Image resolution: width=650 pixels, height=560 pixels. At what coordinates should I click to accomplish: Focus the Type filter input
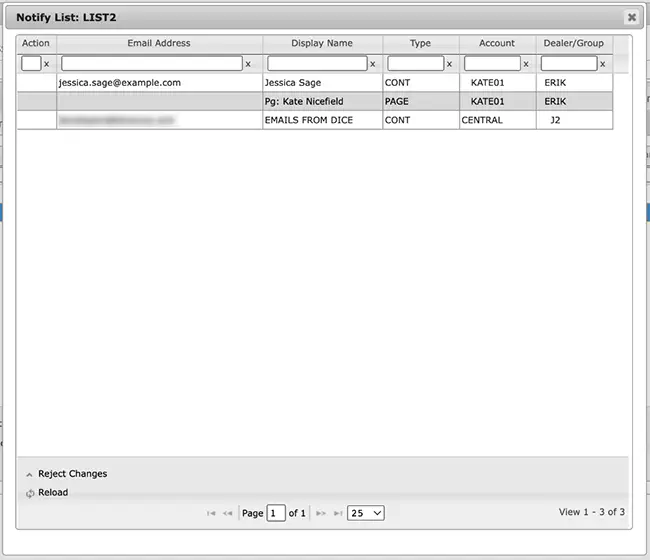click(415, 63)
